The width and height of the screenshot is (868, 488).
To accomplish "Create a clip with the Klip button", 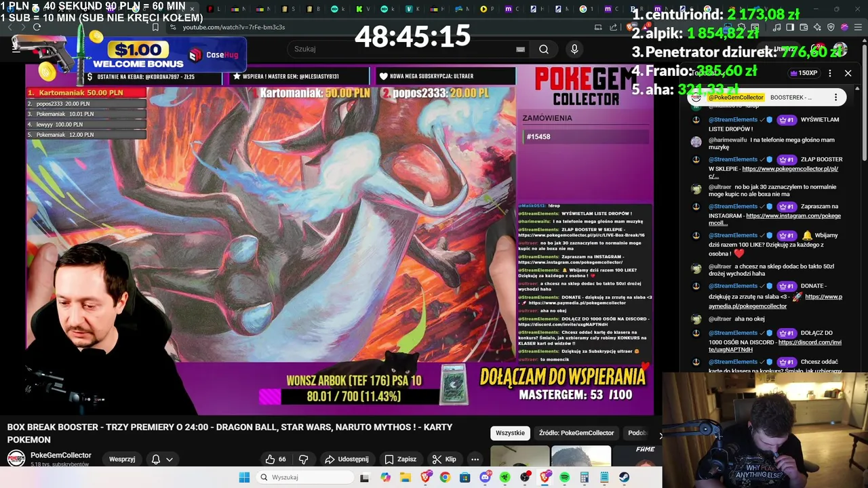I will 443,459.
